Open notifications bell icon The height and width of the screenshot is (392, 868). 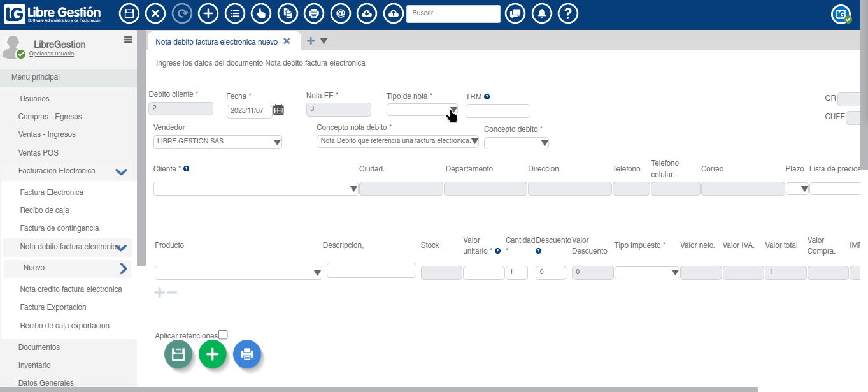[x=541, y=13]
